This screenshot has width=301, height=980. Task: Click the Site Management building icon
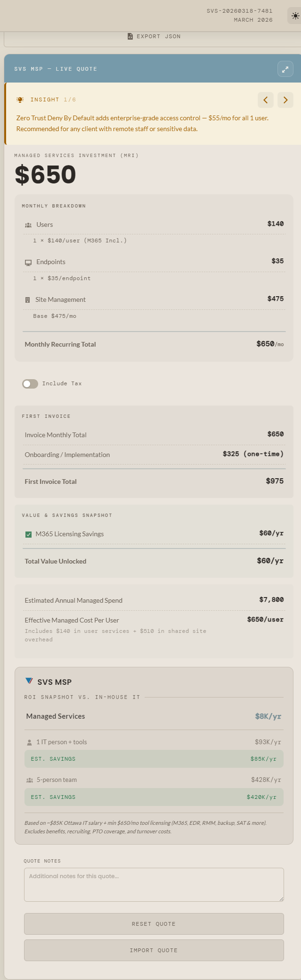pos(27,300)
